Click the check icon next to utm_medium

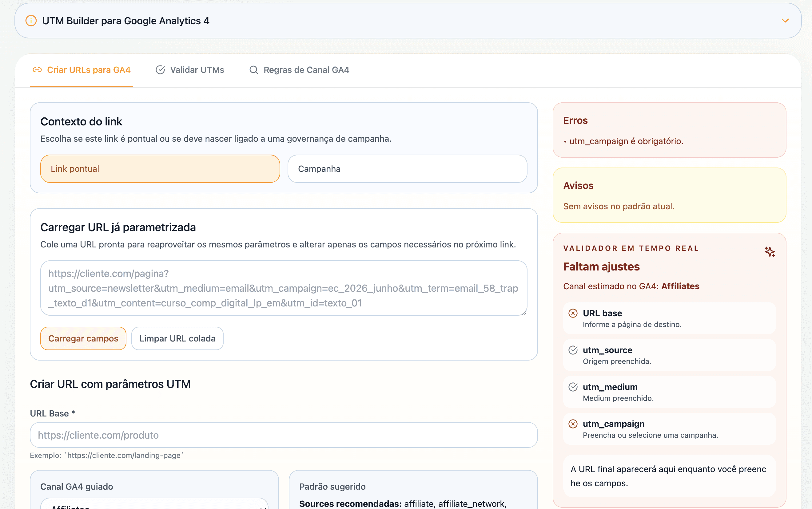[x=573, y=387]
